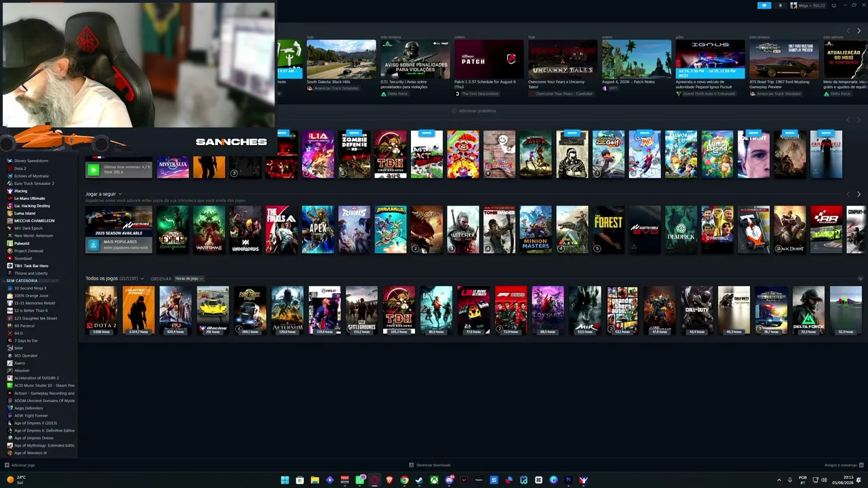Screen dimensions: 868x488
Task: Click the Palworld icon in the sidebar list
Action: [9, 243]
